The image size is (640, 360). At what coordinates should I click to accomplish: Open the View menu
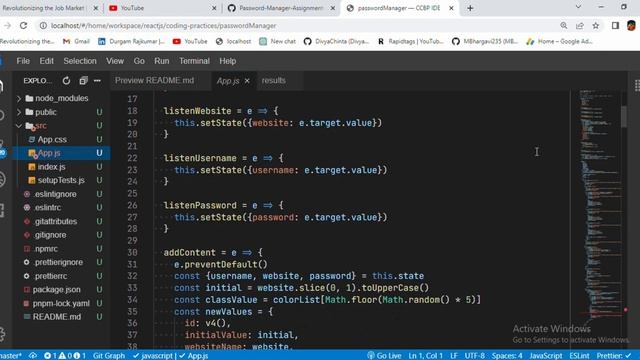(x=115, y=61)
